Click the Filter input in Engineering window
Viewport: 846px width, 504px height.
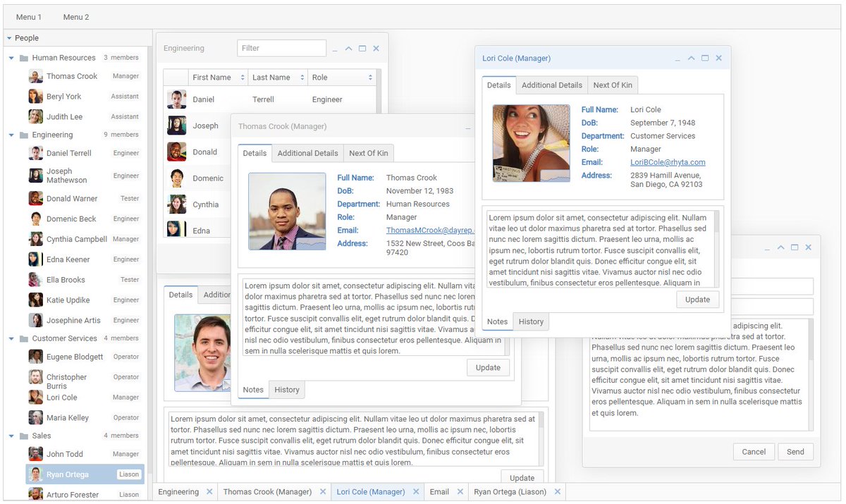pos(282,48)
